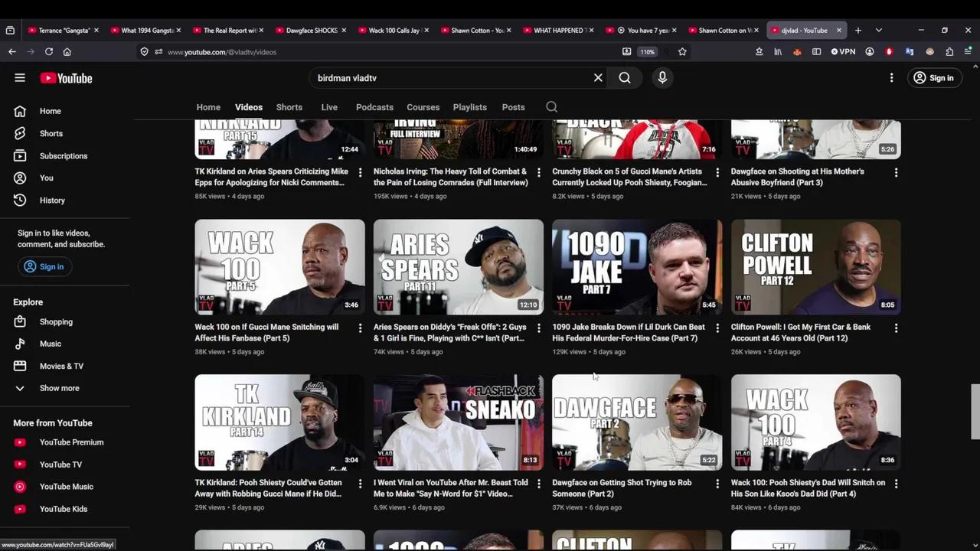This screenshot has width=980, height=551.
Task: Close the 'djvlad - YouTube' browser tab
Action: coord(838,30)
